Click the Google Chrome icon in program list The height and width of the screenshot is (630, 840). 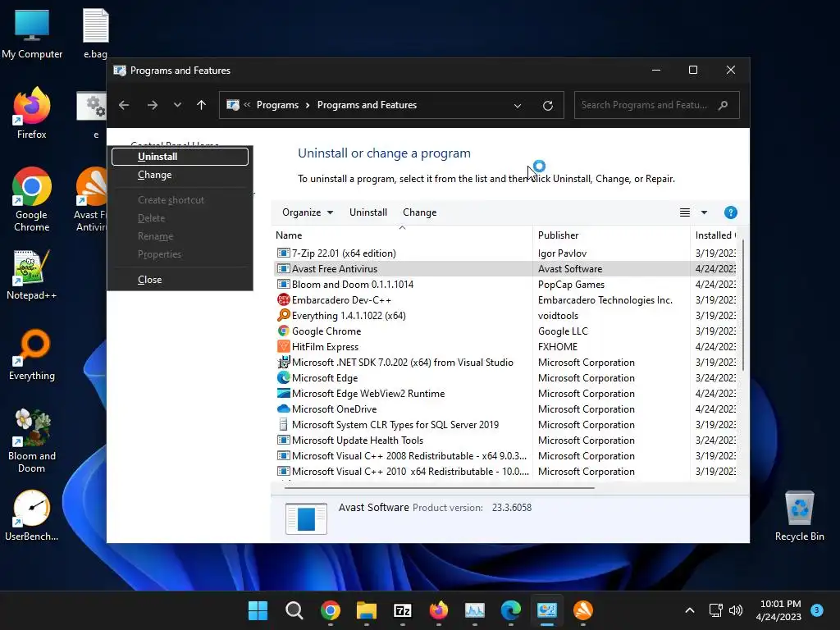[x=283, y=331]
